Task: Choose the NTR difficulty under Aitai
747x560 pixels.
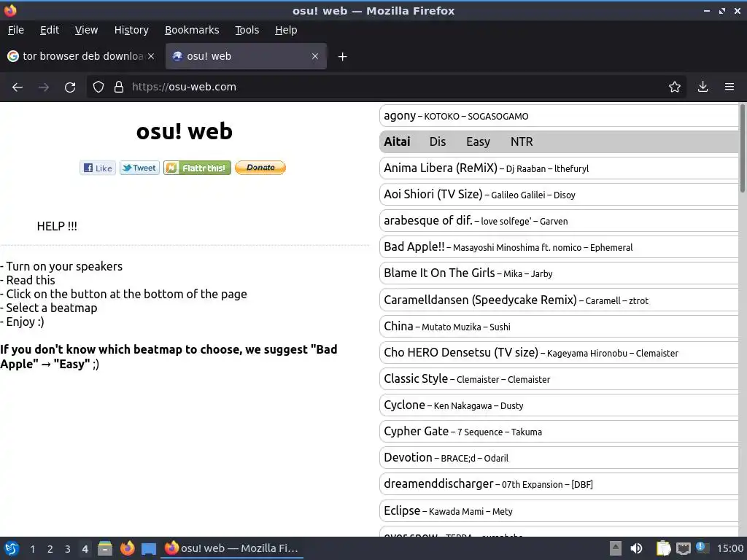Action: [x=522, y=142]
